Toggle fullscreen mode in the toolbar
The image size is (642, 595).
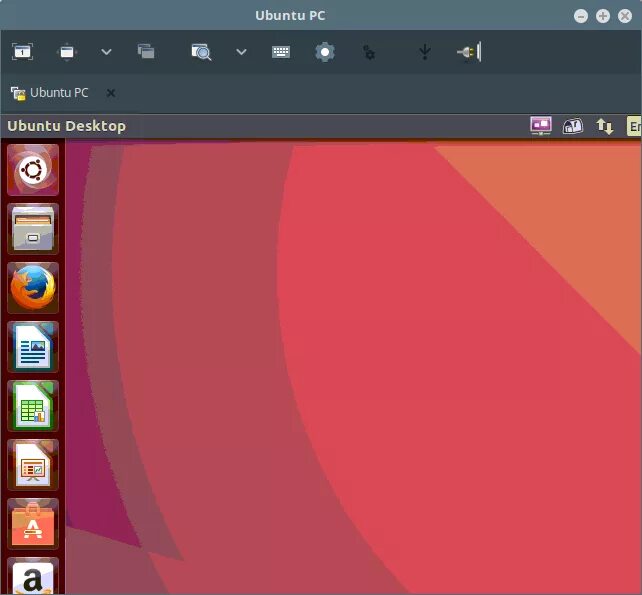coord(22,52)
